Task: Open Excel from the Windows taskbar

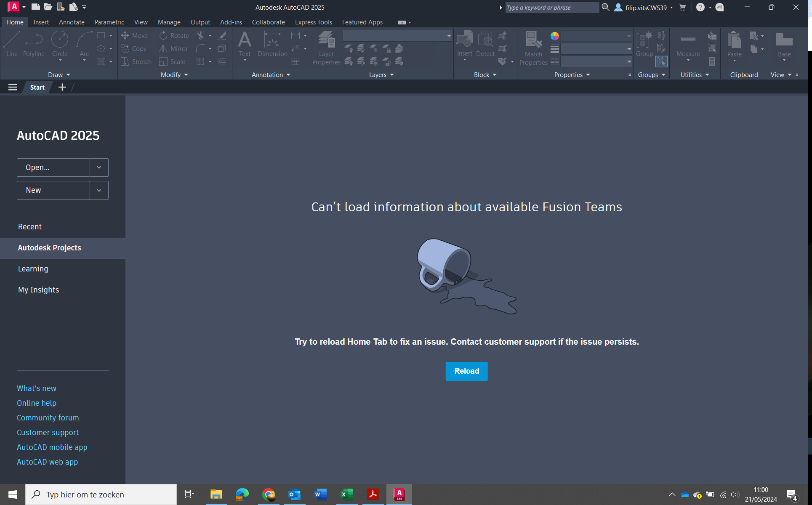Action: 346,494
